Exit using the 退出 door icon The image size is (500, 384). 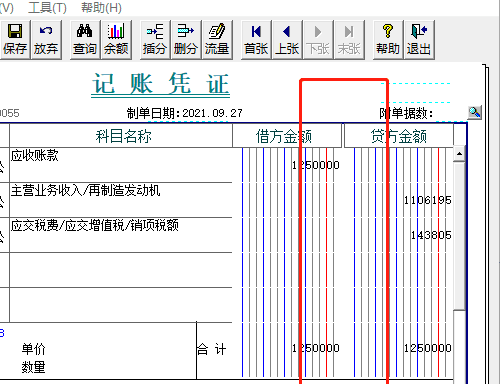pyautogui.click(x=419, y=40)
